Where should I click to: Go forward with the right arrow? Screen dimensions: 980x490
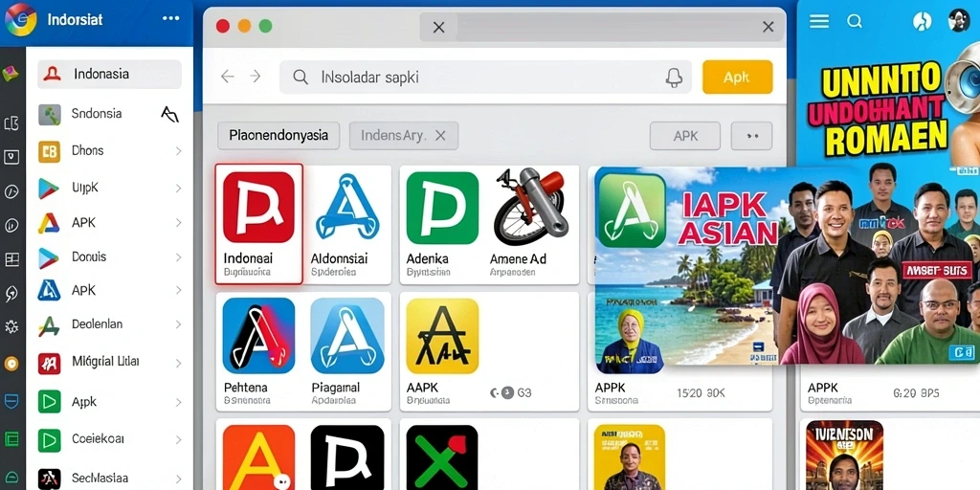(255, 77)
